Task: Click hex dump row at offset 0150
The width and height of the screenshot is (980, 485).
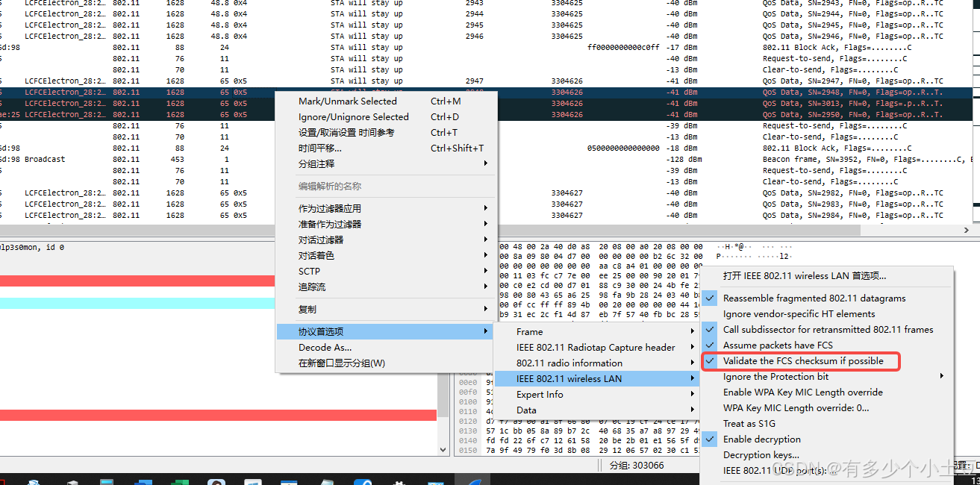Action: coord(578,451)
